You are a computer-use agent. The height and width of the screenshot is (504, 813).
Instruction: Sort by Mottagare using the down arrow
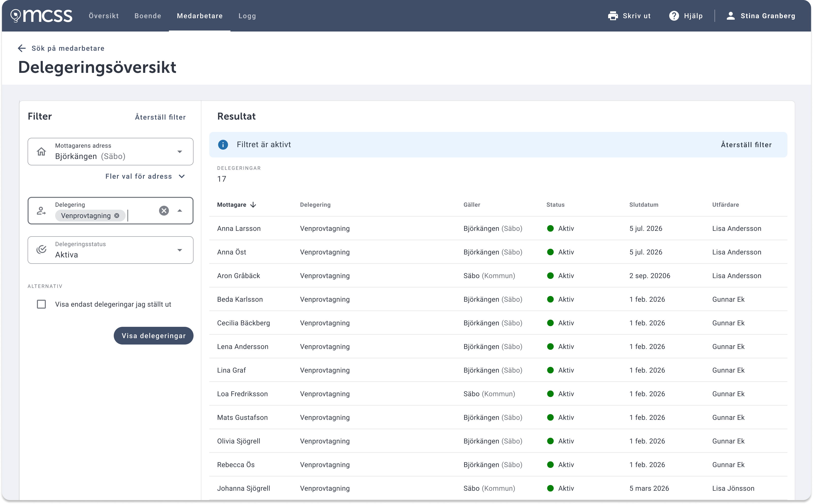[x=253, y=205]
